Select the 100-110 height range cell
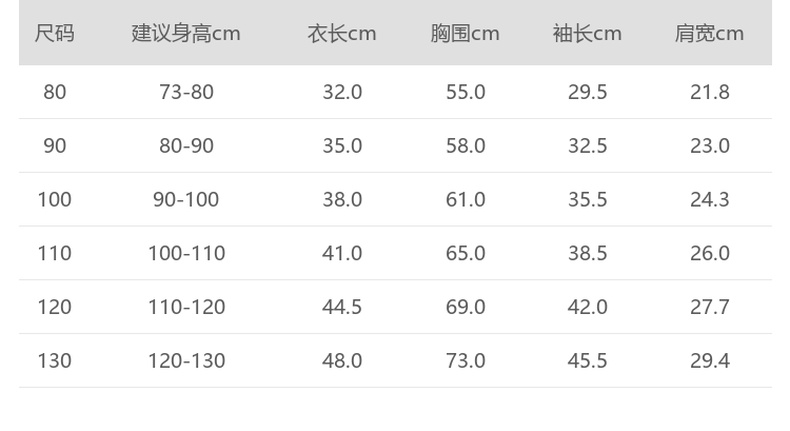The image size is (790, 431). coord(186,253)
